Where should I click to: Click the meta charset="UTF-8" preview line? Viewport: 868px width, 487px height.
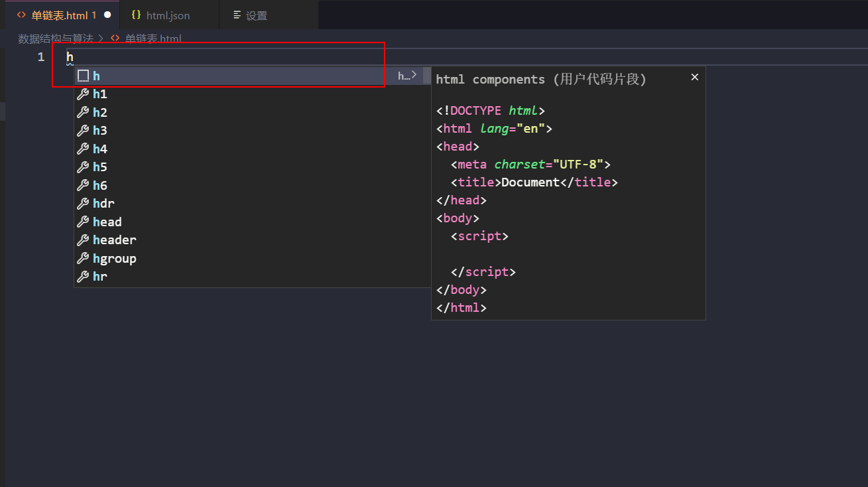click(x=530, y=164)
